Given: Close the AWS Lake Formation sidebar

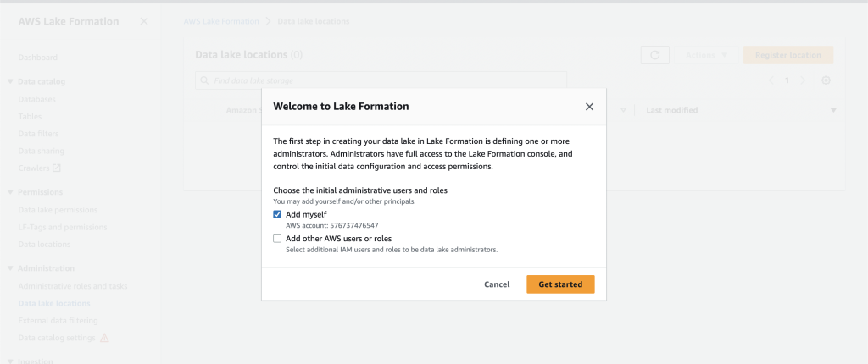Looking at the screenshot, I should click(x=144, y=21).
